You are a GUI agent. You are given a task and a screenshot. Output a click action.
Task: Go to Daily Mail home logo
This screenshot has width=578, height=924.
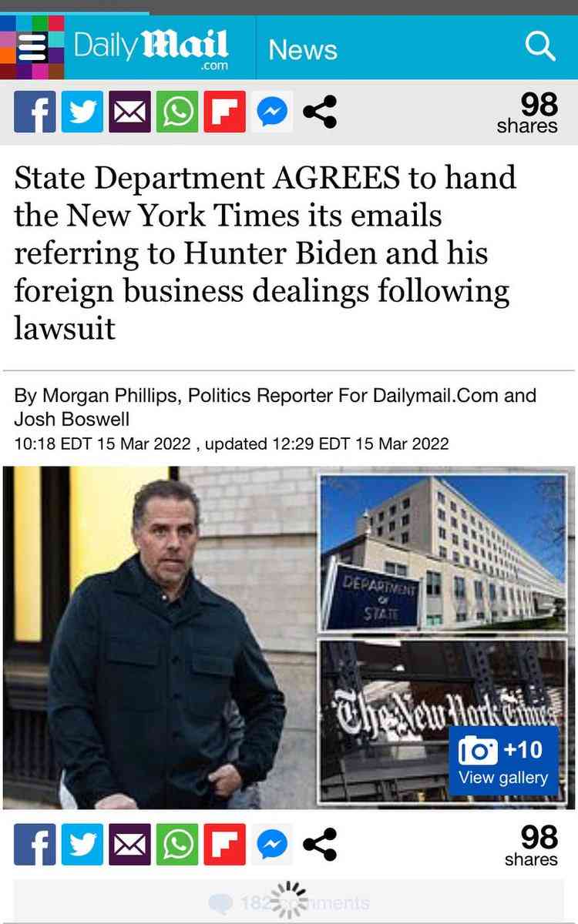[x=151, y=48]
